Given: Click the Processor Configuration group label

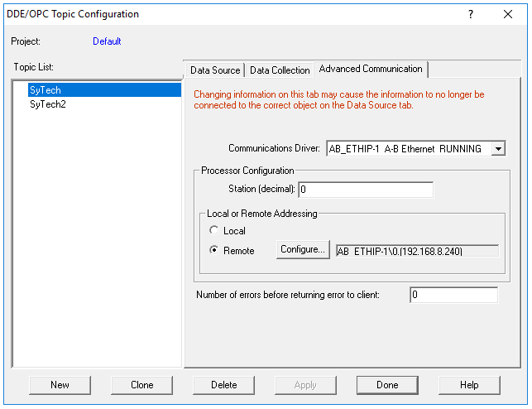Looking at the screenshot, I should (247, 171).
